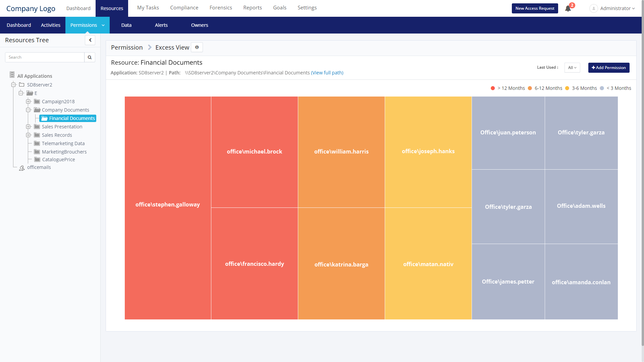Click the Resources Tree search field
Image resolution: width=644 pixels, height=362 pixels.
coord(45,57)
